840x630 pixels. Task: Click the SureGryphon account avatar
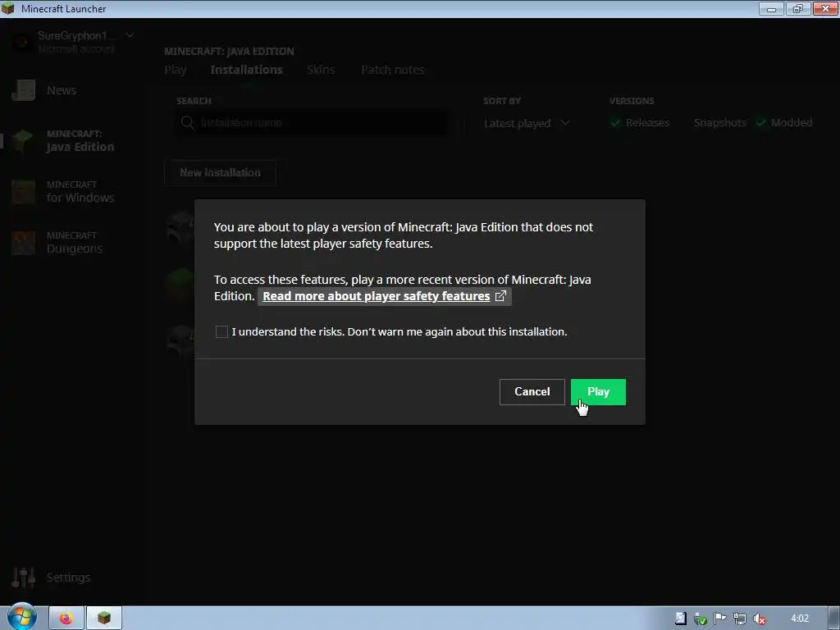21,42
